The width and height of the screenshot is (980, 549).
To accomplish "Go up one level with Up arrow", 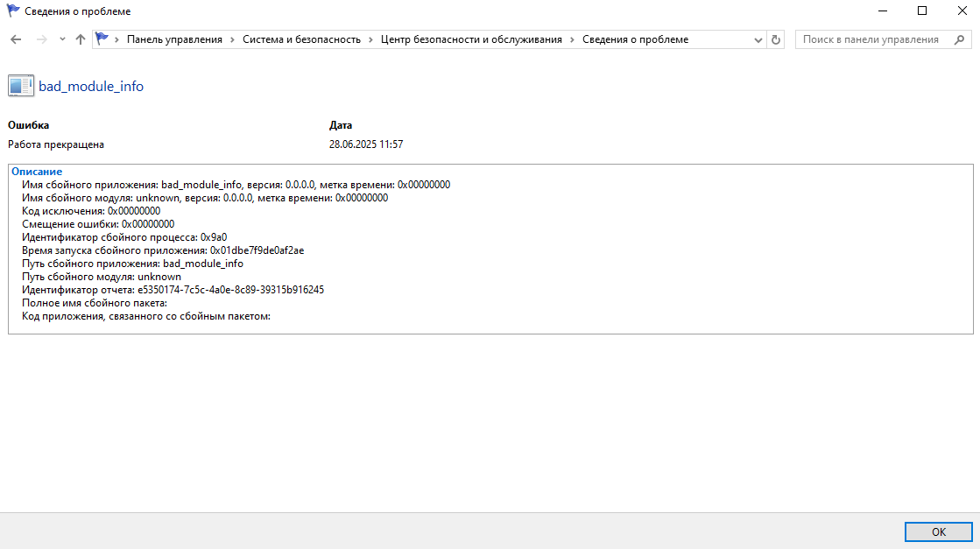I will coord(81,39).
